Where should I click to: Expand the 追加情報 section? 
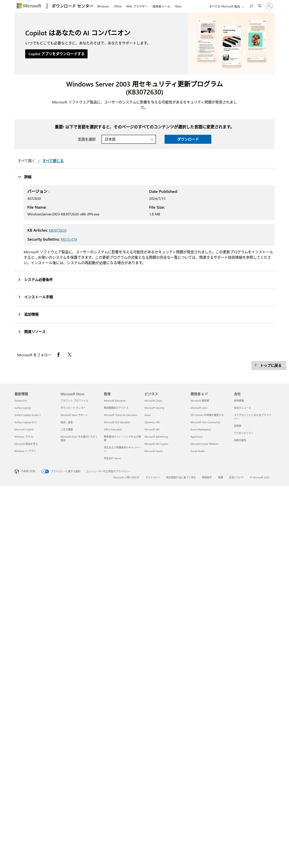pos(28,314)
